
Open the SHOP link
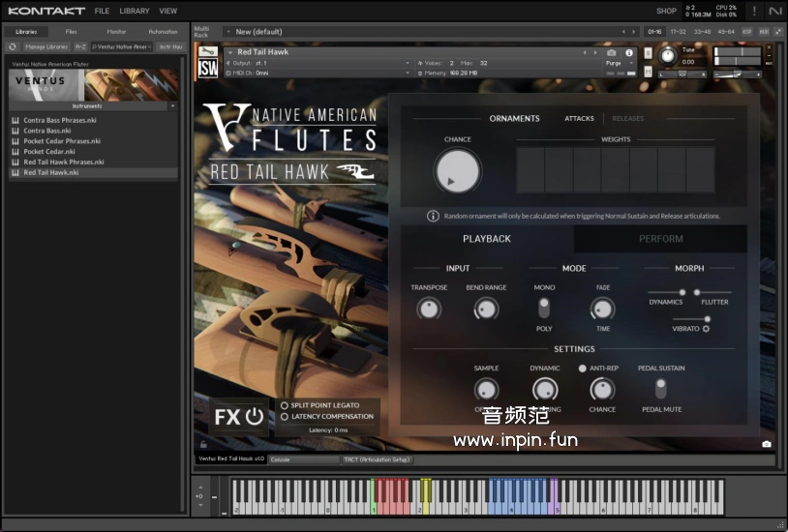click(666, 11)
